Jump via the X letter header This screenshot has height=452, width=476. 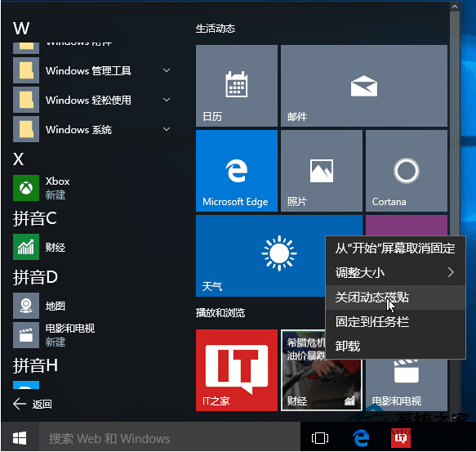[x=19, y=159]
